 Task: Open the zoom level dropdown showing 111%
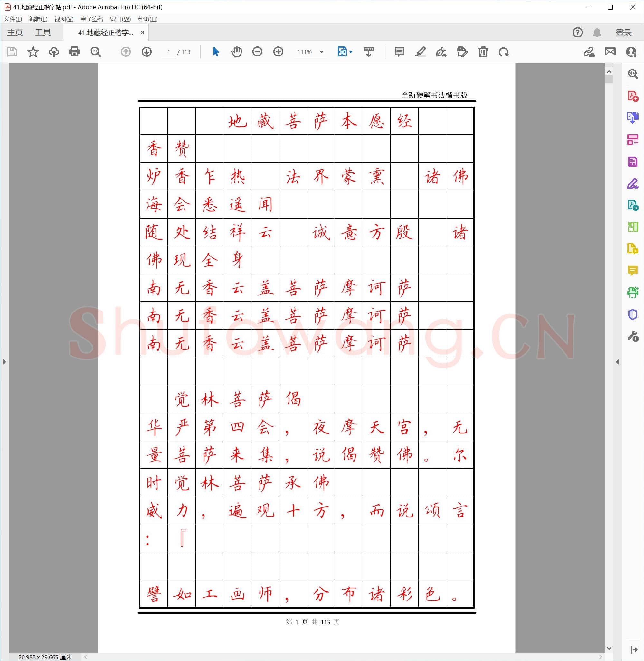point(321,52)
